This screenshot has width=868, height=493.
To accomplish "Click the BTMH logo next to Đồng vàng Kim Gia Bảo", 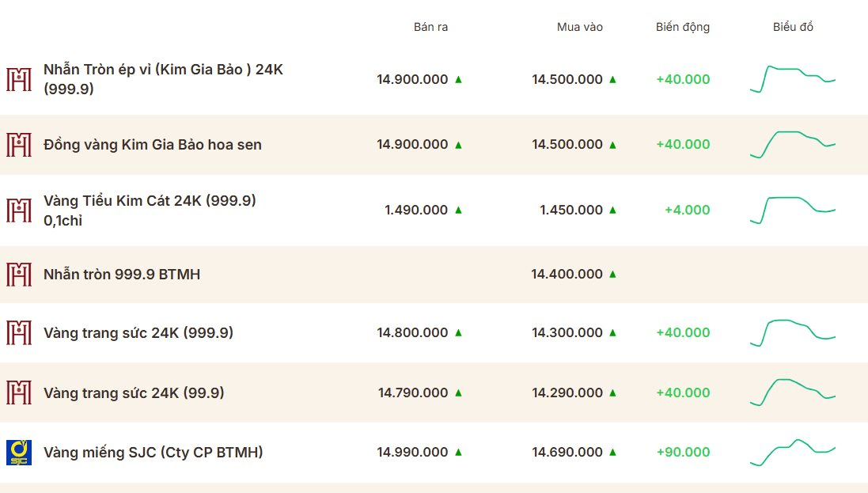I will (x=19, y=145).
